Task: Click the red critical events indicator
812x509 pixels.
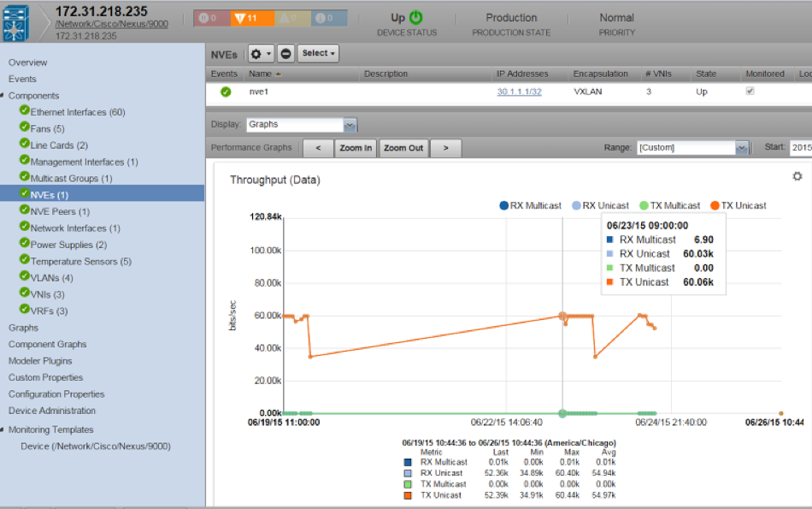Action: point(209,18)
